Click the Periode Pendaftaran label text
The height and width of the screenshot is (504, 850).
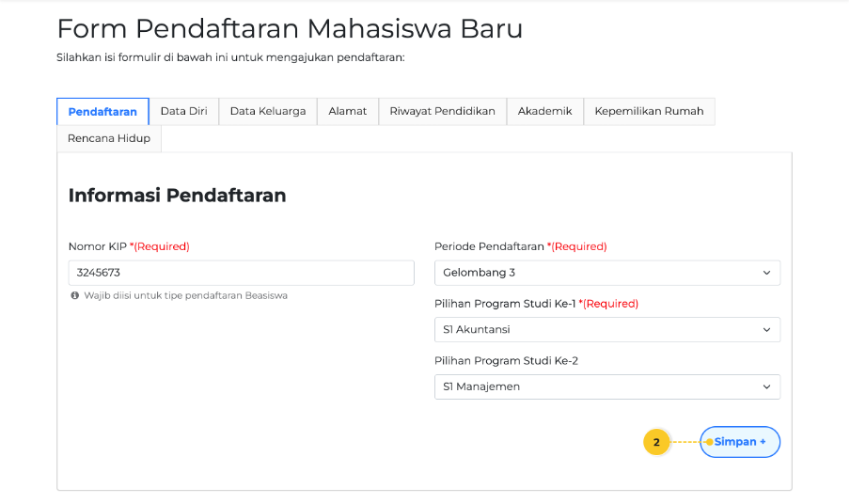pos(489,246)
